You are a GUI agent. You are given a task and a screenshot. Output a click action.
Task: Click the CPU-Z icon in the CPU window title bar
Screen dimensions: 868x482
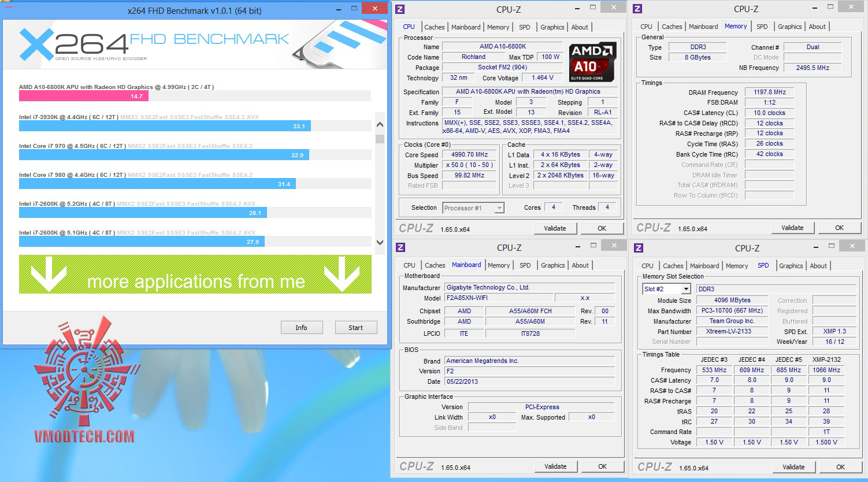[400, 9]
